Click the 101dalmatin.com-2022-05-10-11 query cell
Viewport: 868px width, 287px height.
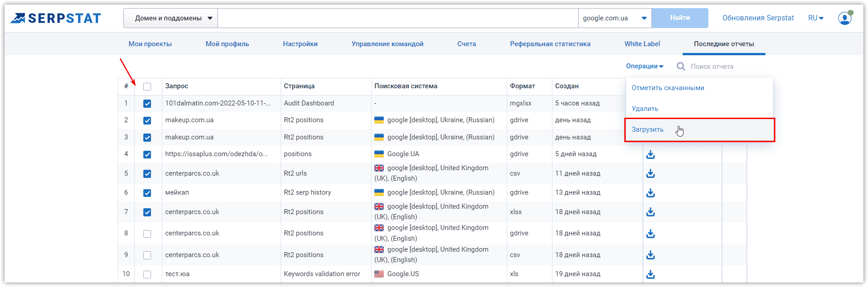pyautogui.click(x=218, y=103)
